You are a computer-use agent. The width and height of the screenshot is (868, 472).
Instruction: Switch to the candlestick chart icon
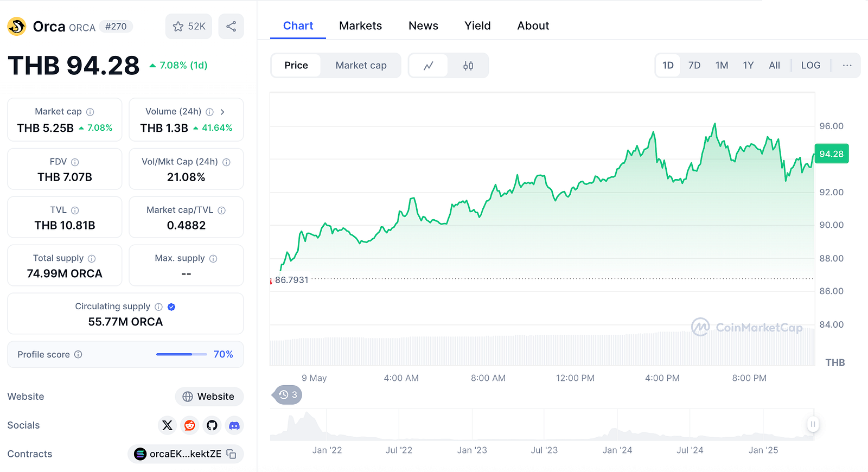point(468,66)
